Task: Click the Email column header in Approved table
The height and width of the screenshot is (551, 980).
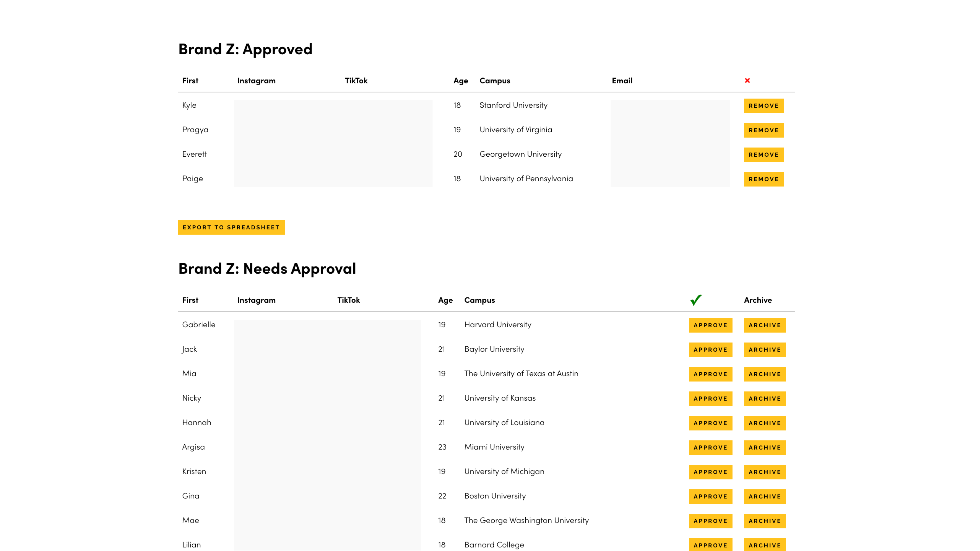Action: [622, 81]
